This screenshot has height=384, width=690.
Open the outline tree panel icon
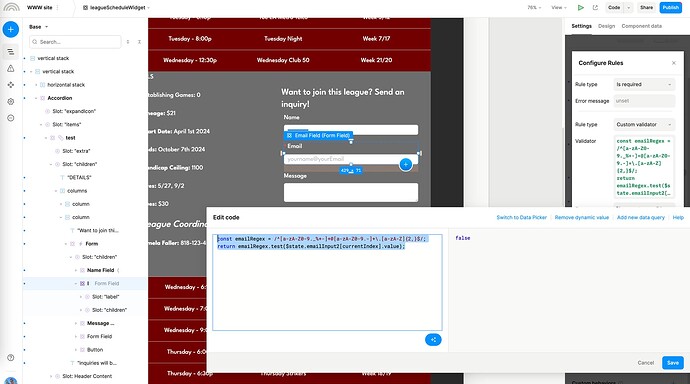coord(11,52)
